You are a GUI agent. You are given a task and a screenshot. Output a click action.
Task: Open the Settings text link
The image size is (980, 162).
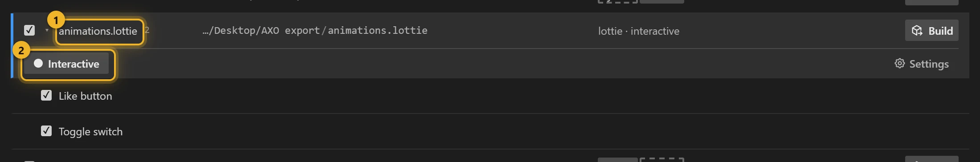tap(929, 64)
